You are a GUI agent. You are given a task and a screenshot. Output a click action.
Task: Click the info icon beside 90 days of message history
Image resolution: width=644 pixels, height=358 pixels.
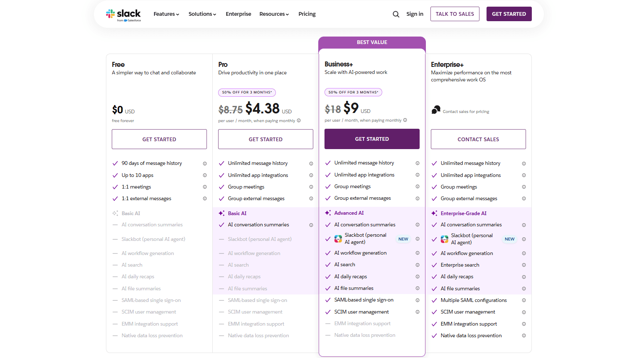pyautogui.click(x=204, y=163)
